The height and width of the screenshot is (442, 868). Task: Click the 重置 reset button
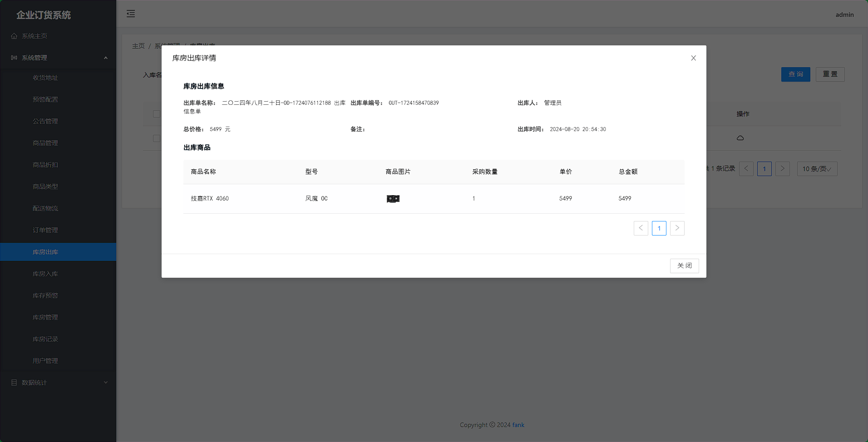[x=830, y=74]
